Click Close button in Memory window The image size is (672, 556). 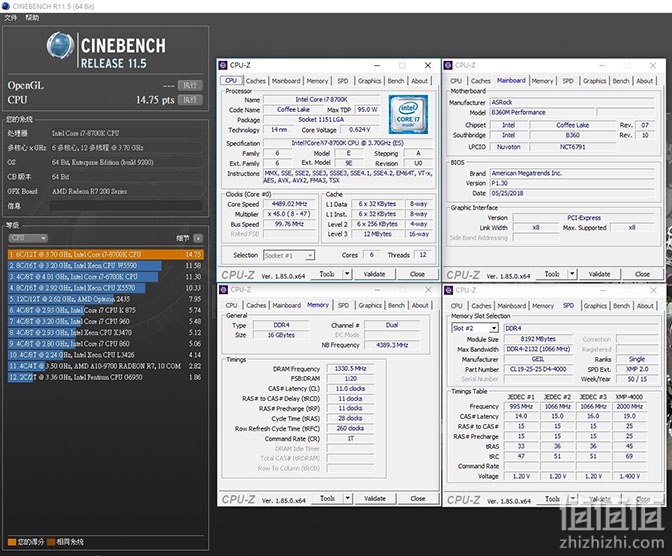click(418, 499)
